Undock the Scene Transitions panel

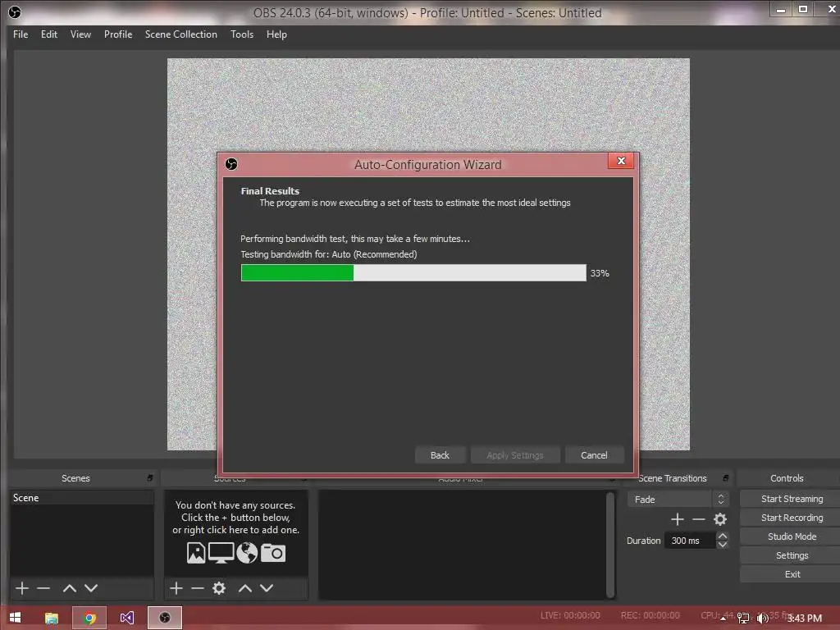click(725, 478)
